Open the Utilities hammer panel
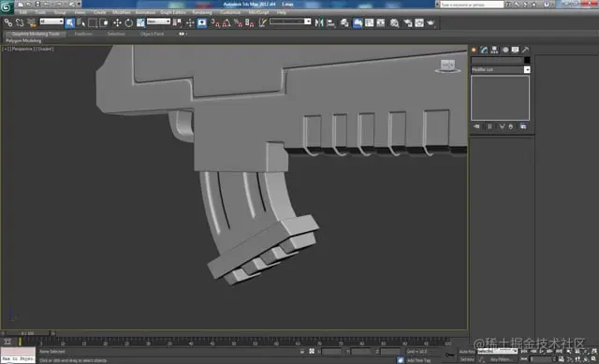Viewport: 599px width, 364px height. [x=526, y=50]
